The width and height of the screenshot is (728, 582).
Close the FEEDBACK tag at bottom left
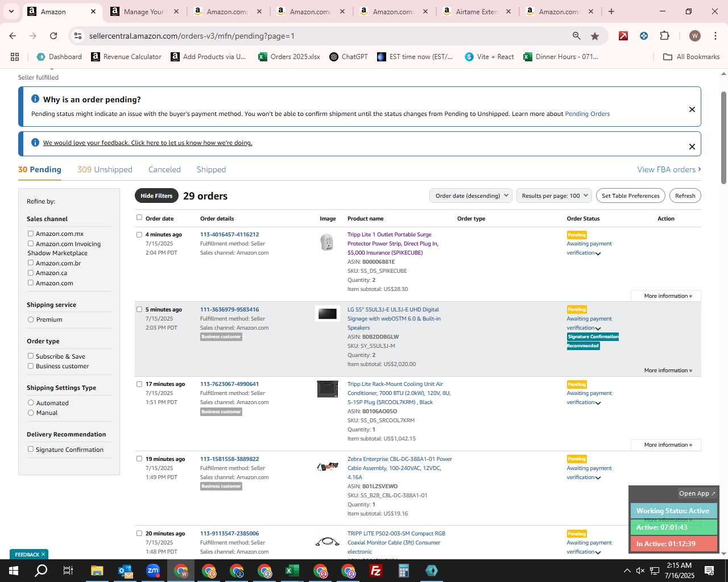point(43,554)
